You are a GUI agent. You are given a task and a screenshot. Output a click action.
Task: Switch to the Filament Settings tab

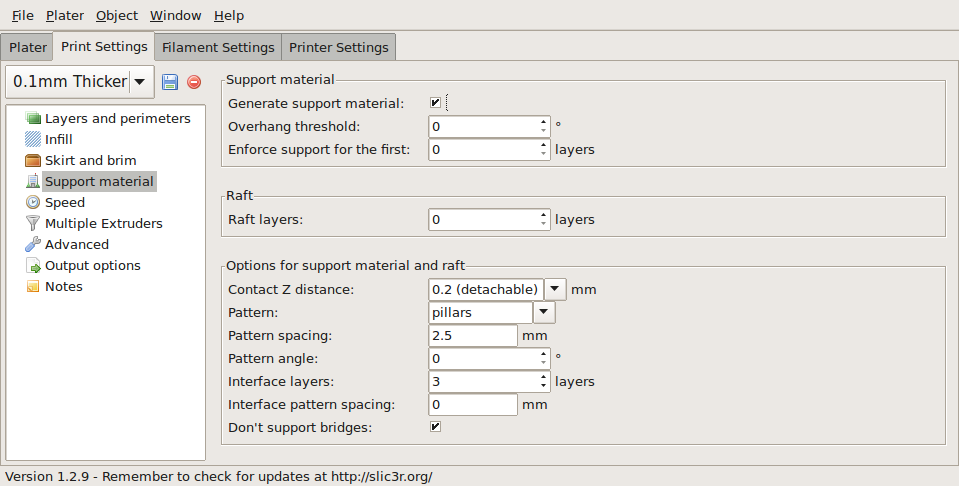pyautogui.click(x=218, y=47)
